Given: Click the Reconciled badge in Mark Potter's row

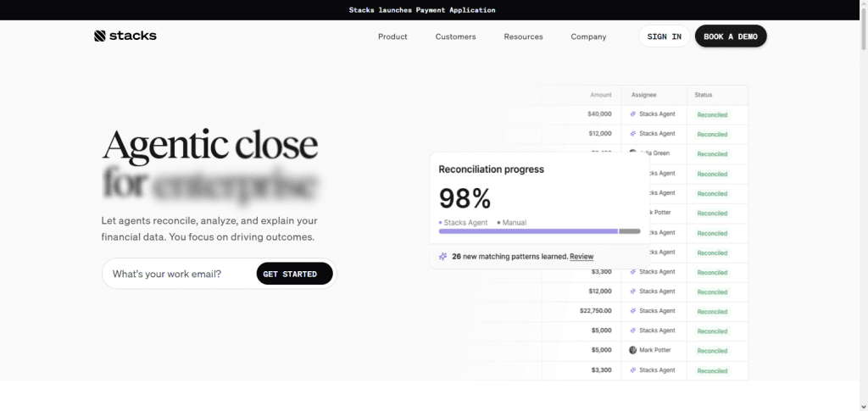Looking at the screenshot, I should point(712,352).
